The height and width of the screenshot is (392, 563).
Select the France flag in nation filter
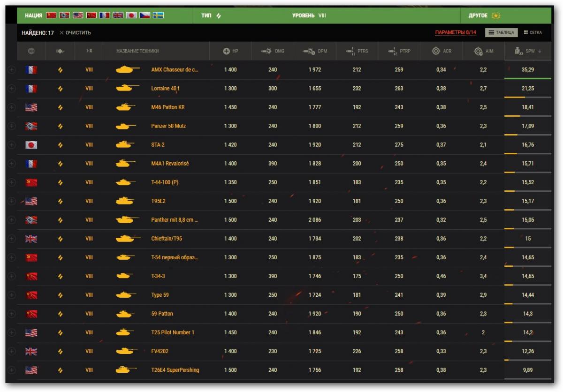[x=105, y=15]
